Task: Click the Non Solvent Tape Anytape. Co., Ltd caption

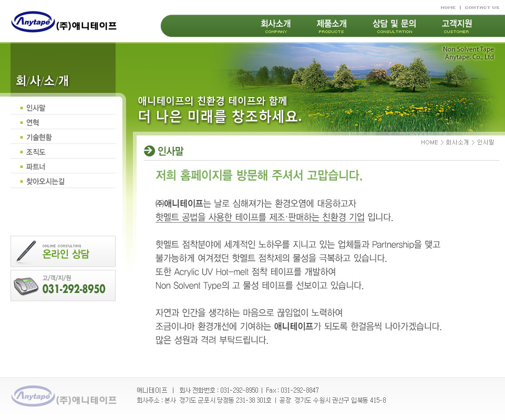Action: pos(469,53)
